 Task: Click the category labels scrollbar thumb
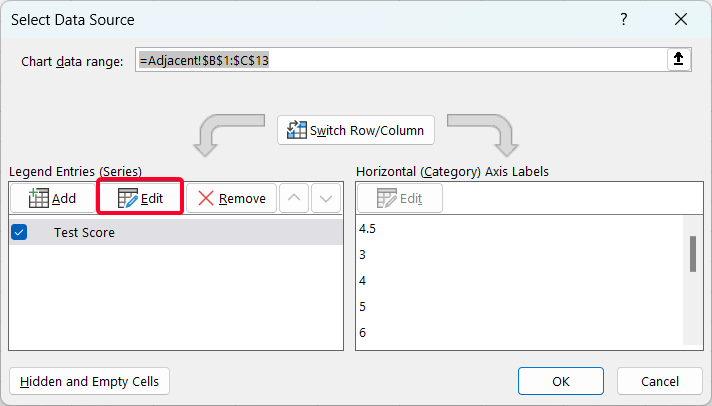pyautogui.click(x=692, y=254)
